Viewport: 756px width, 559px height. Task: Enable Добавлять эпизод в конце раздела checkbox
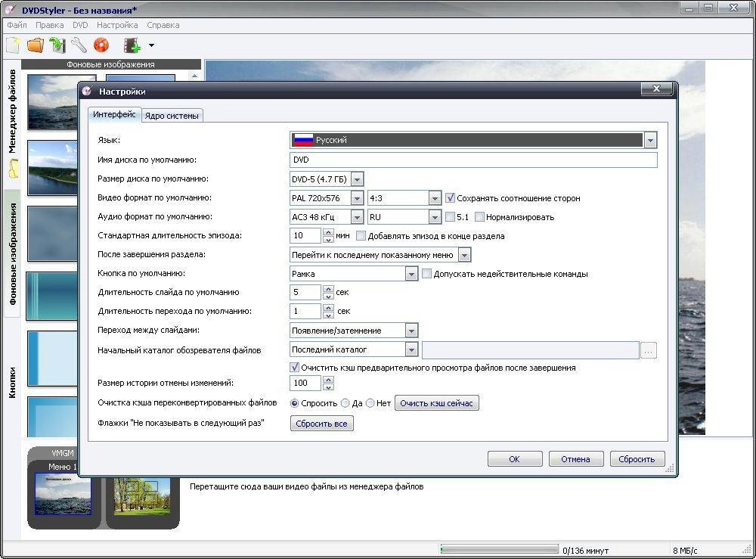click(x=361, y=236)
